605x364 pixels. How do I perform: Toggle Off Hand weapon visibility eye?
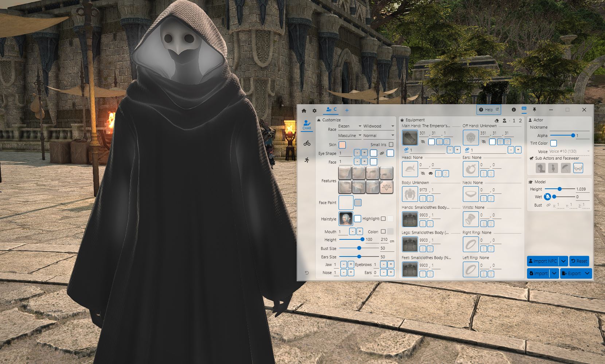(484, 142)
